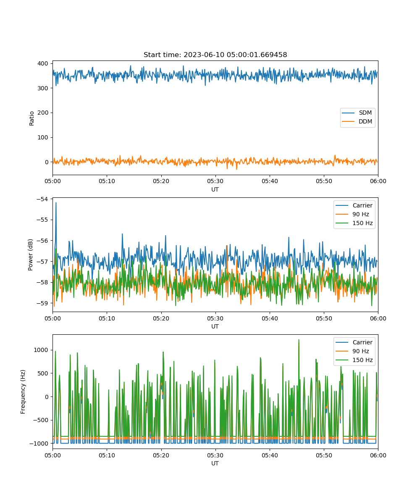The image size is (420, 504).
Task: Select Carrier in the Power plot legend
Action: tap(362, 205)
